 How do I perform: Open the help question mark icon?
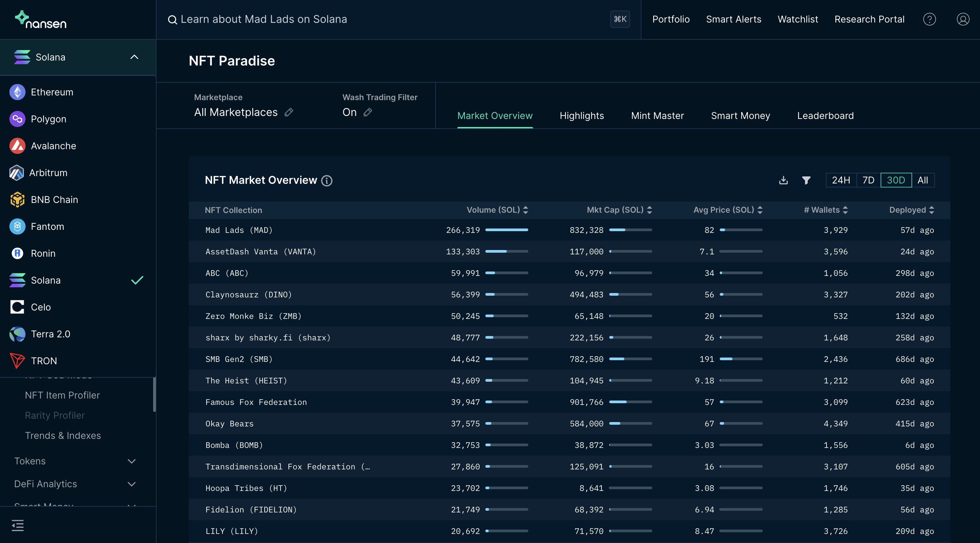[929, 19]
